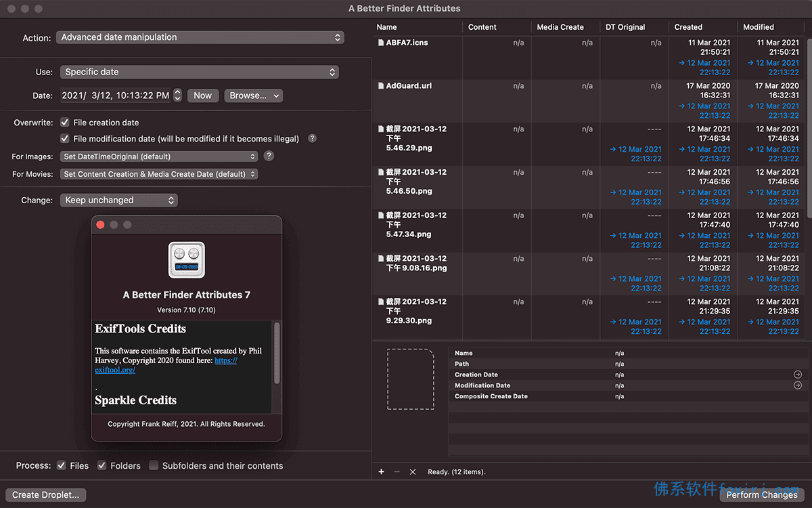Select the file name ending 9.29.30.png
The width and height of the screenshot is (812, 508).
click(x=416, y=311)
